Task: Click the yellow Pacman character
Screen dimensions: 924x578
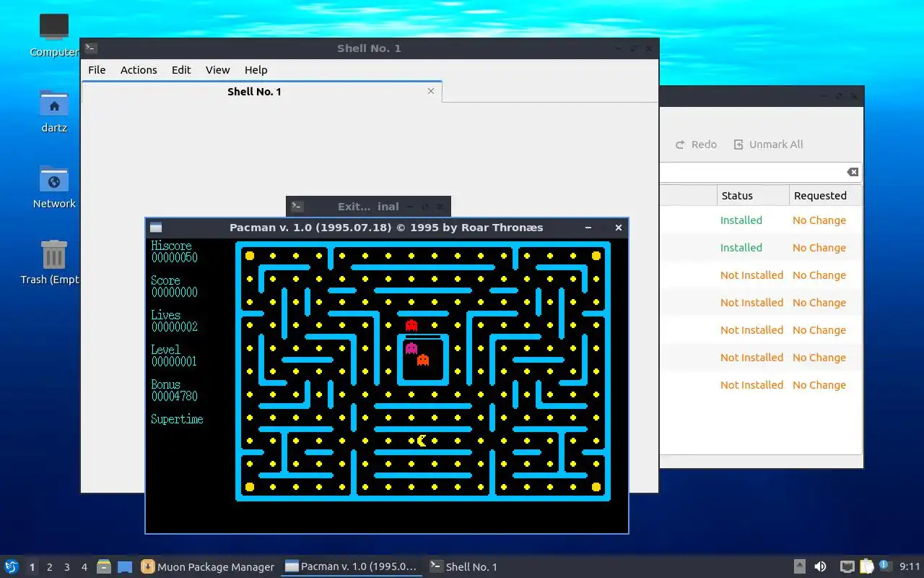Action: tap(422, 441)
